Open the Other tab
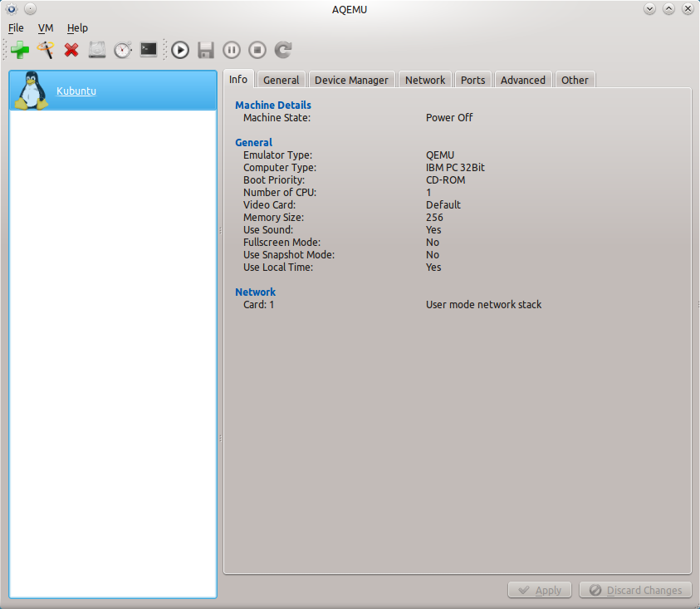 (575, 80)
